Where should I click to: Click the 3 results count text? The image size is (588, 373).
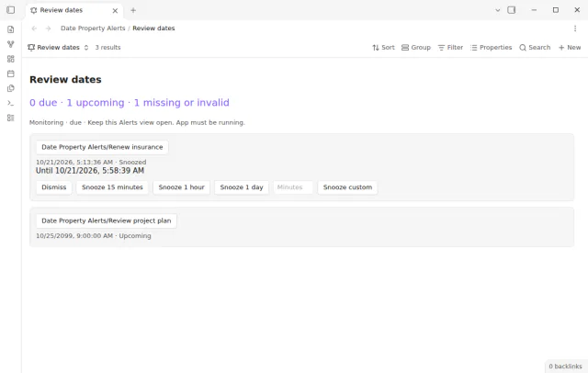coord(107,48)
